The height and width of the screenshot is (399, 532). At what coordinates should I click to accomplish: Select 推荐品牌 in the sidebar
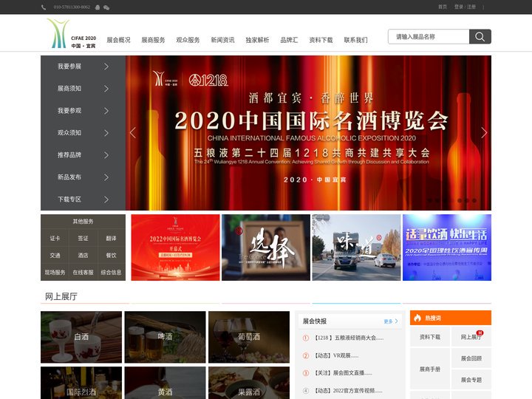click(x=69, y=155)
